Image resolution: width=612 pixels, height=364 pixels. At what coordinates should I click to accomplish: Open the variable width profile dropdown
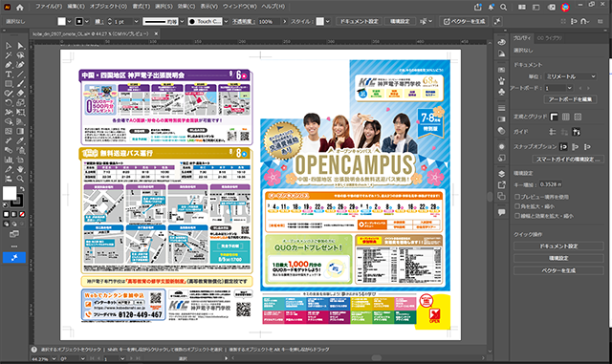pos(182,21)
